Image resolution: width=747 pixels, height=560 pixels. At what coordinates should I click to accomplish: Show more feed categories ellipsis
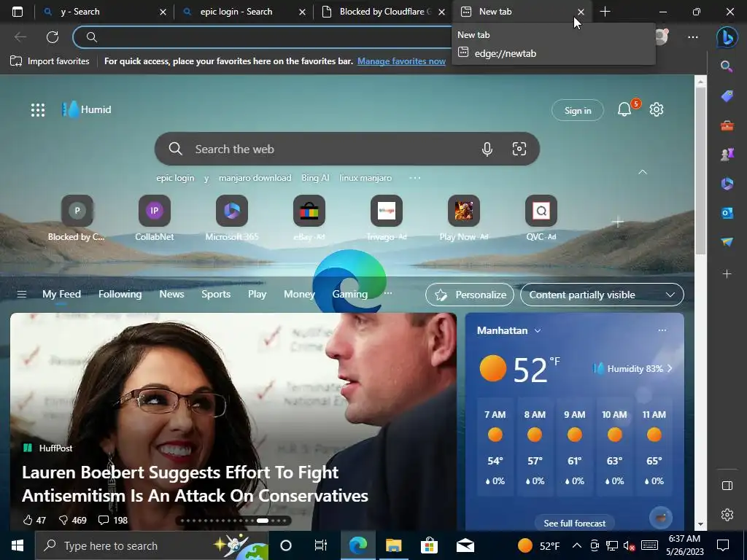(388, 293)
